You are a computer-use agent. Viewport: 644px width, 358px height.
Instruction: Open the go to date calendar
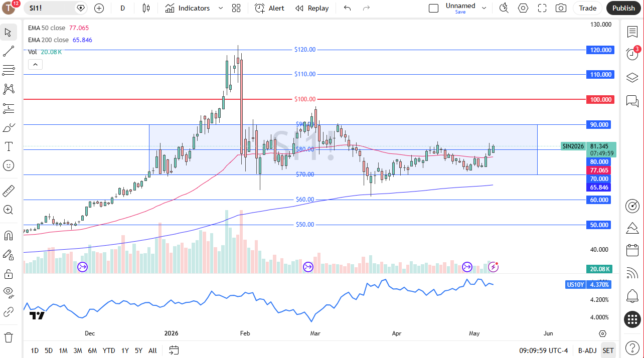tap(174, 350)
